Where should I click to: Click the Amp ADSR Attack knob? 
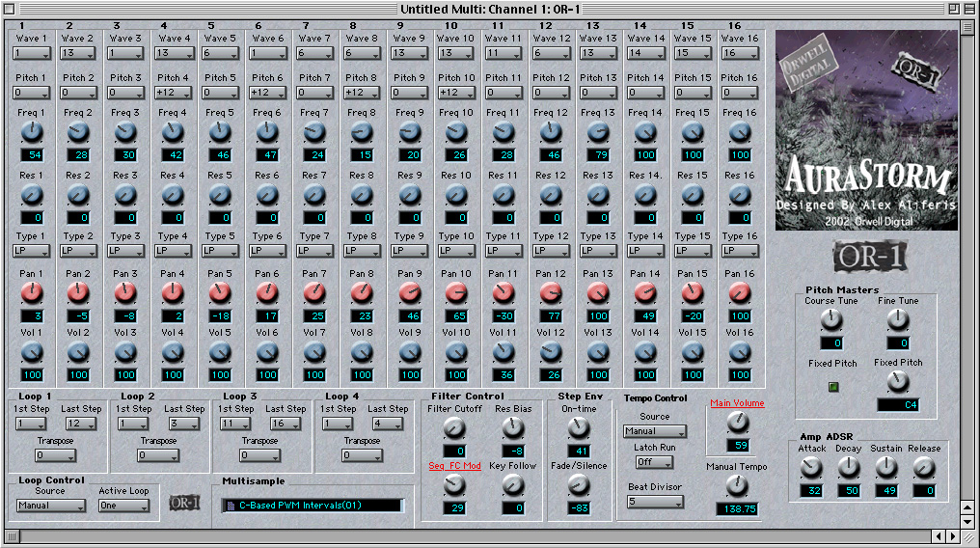812,469
